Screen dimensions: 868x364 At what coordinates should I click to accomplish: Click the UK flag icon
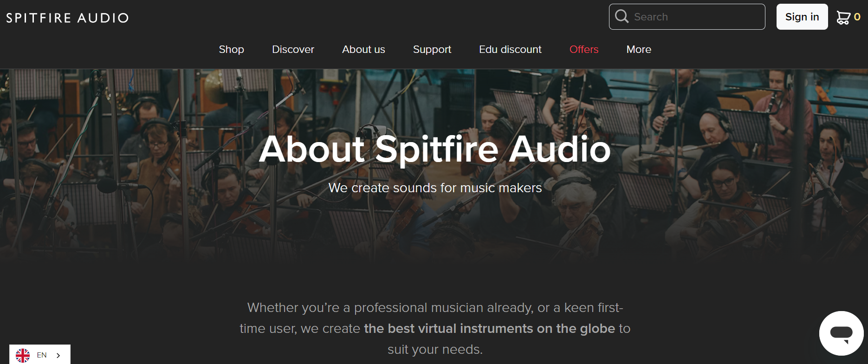(x=23, y=355)
